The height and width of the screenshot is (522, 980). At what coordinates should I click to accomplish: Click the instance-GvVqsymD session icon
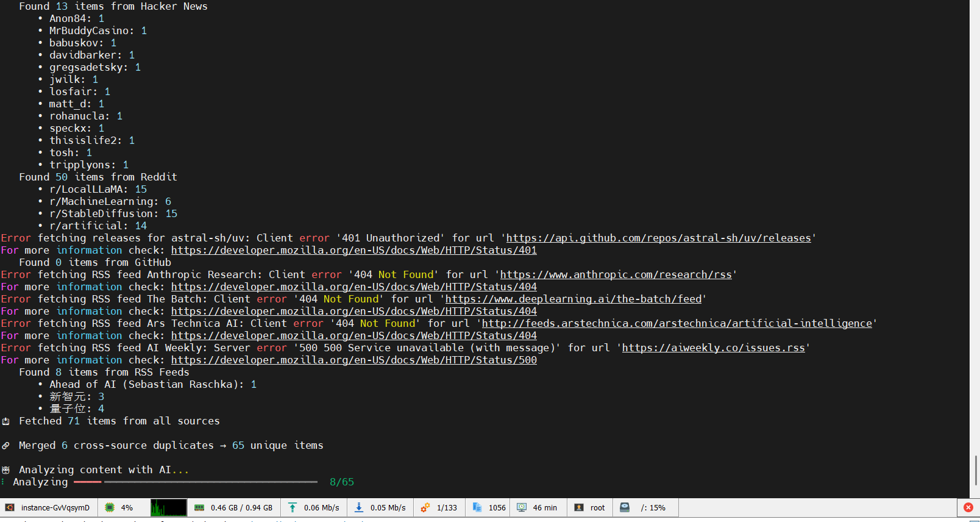pyautogui.click(x=10, y=507)
